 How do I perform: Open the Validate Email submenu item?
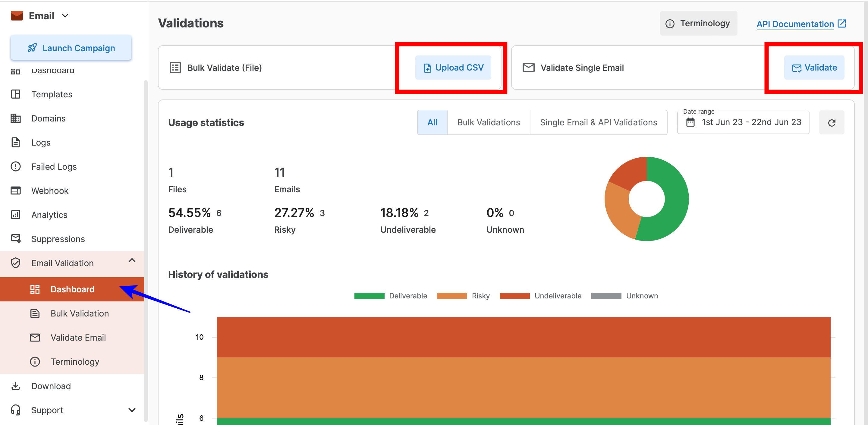pyautogui.click(x=72, y=338)
